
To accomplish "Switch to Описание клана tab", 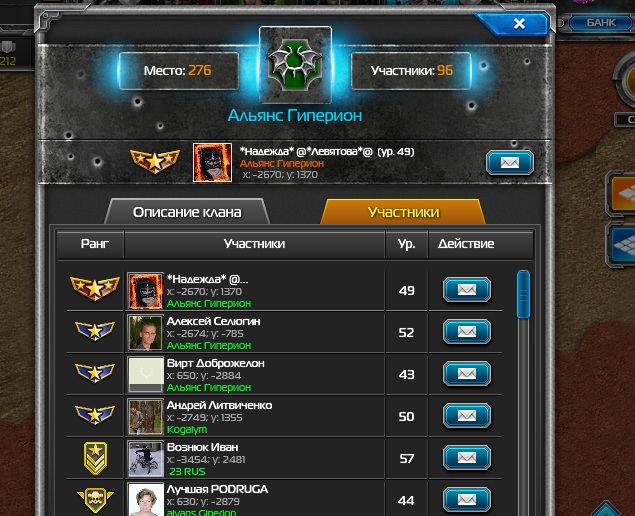I will click(187, 212).
